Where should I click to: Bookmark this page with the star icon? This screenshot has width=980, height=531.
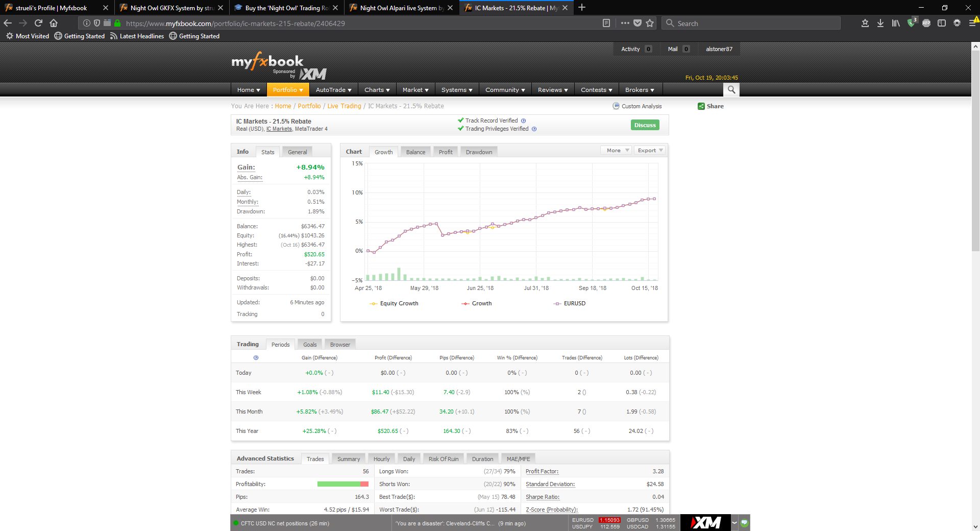tap(650, 23)
